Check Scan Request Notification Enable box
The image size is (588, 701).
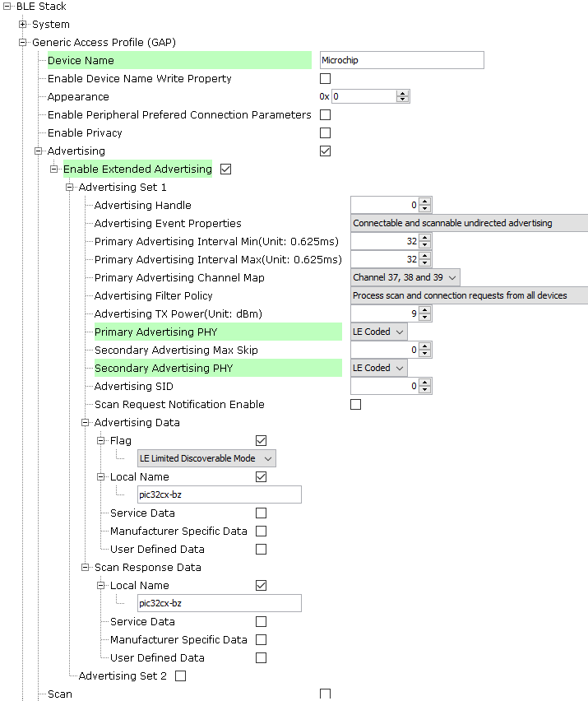355,405
